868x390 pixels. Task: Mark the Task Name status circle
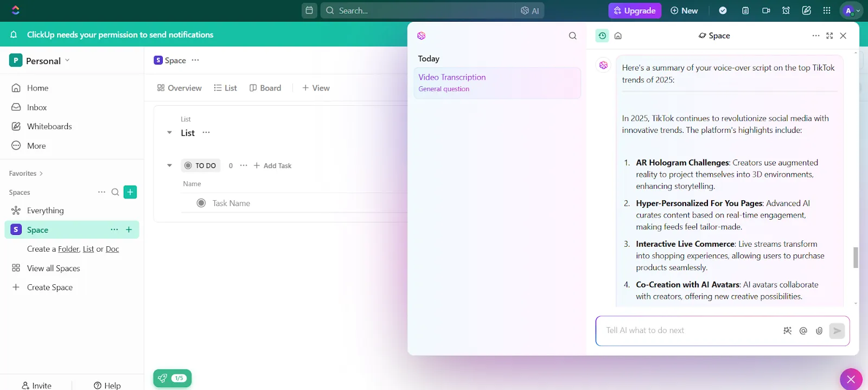tap(201, 203)
